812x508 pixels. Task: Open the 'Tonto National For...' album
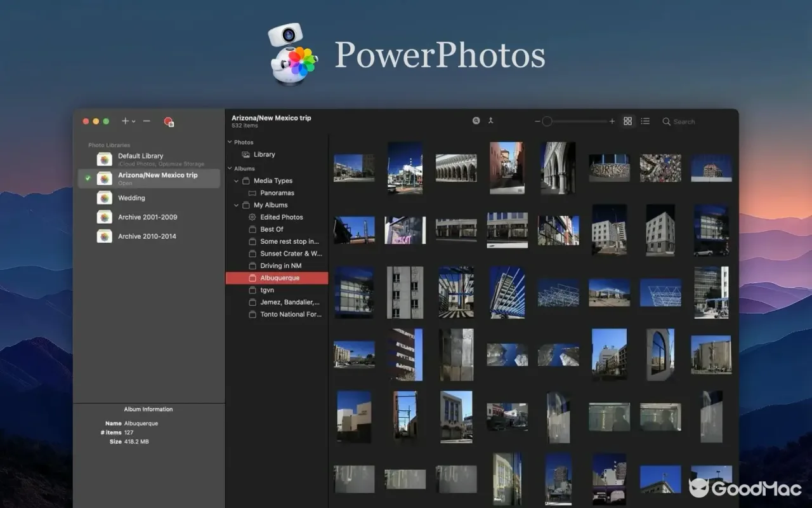tap(277, 314)
